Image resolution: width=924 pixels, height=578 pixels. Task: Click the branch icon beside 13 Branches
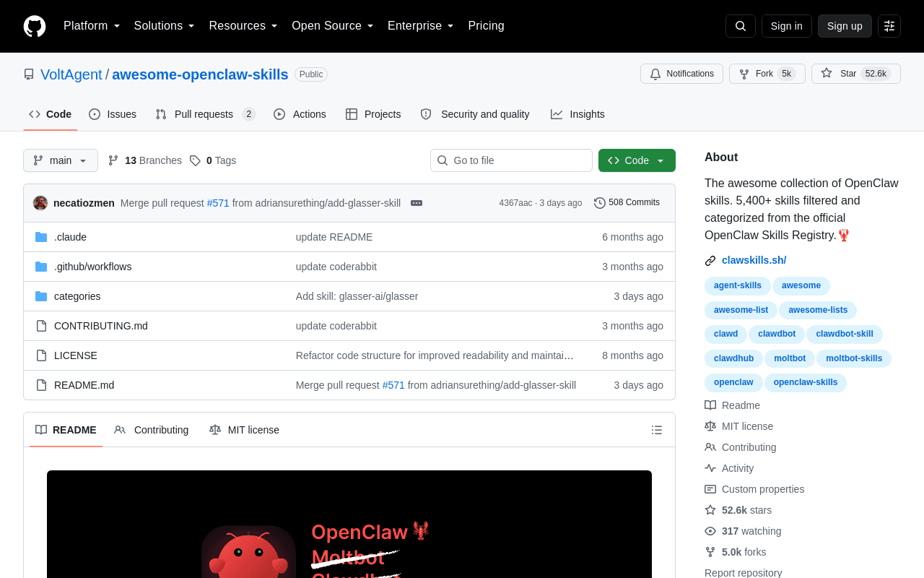[113, 160]
